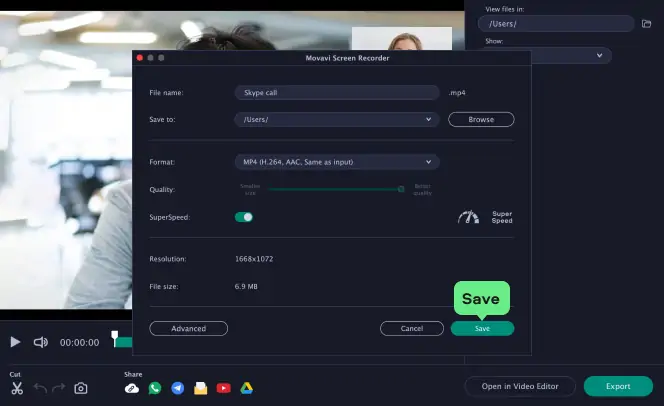Click Open in Video Editor
Image resolution: width=664 pixels, height=406 pixels.
[x=520, y=386]
